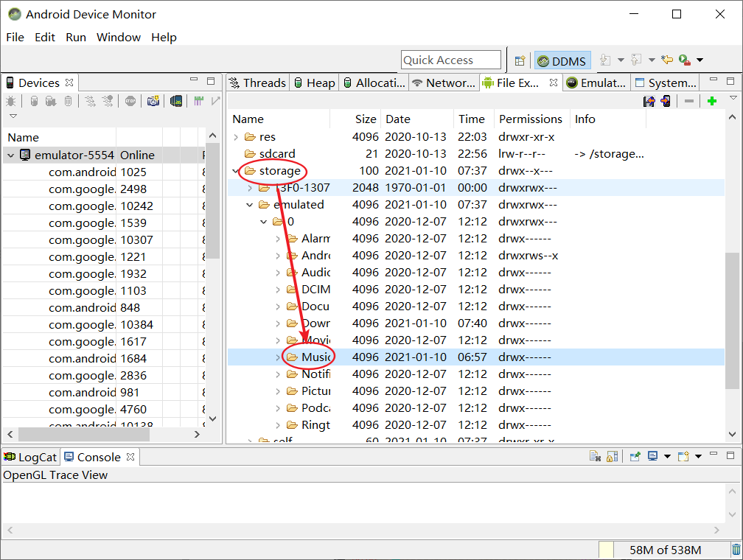Click the green plus New Folder icon

click(712, 101)
